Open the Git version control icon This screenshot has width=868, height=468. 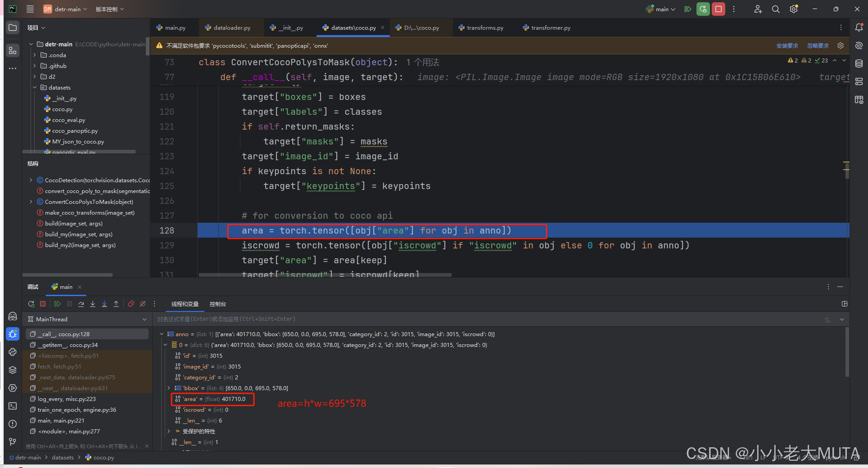coord(13,442)
